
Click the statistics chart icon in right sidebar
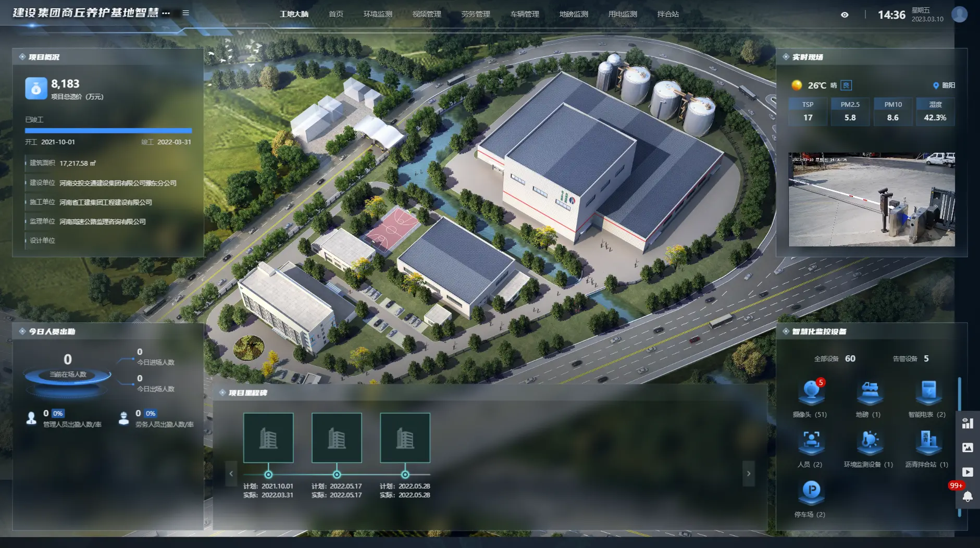[x=967, y=423]
